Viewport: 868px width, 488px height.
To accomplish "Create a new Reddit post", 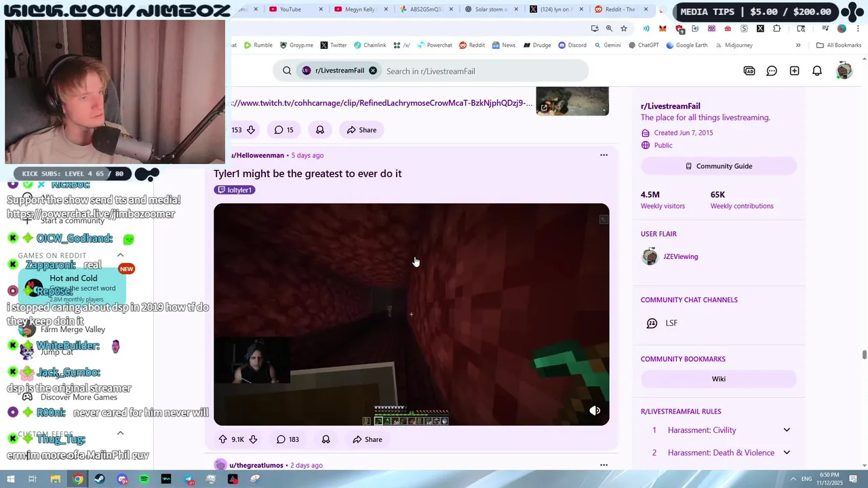I will 794,70.
